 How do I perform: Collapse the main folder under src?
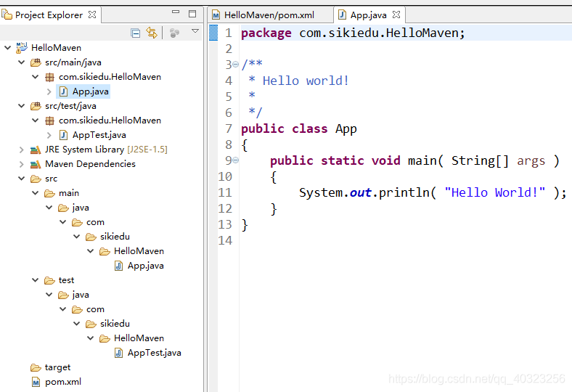pyautogui.click(x=36, y=193)
